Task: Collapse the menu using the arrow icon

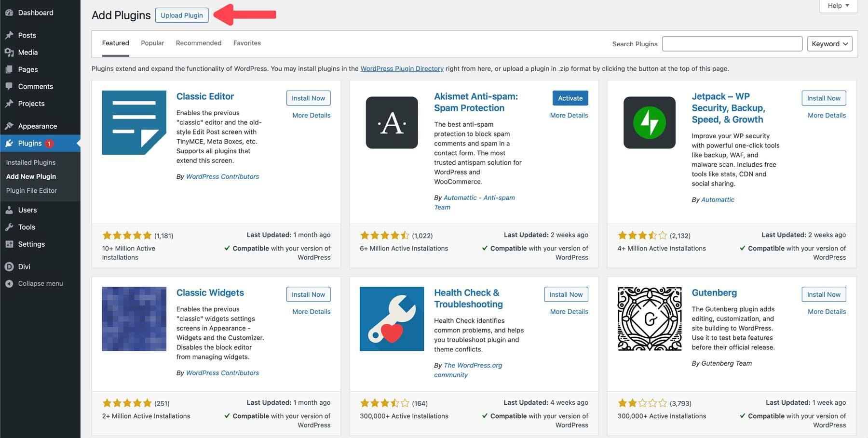Action: coord(9,283)
